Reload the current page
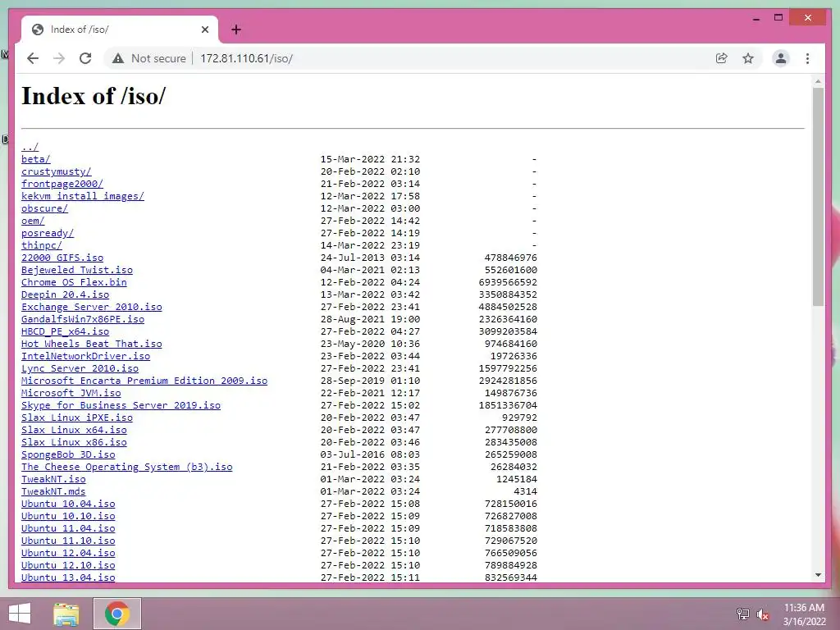 [x=85, y=58]
